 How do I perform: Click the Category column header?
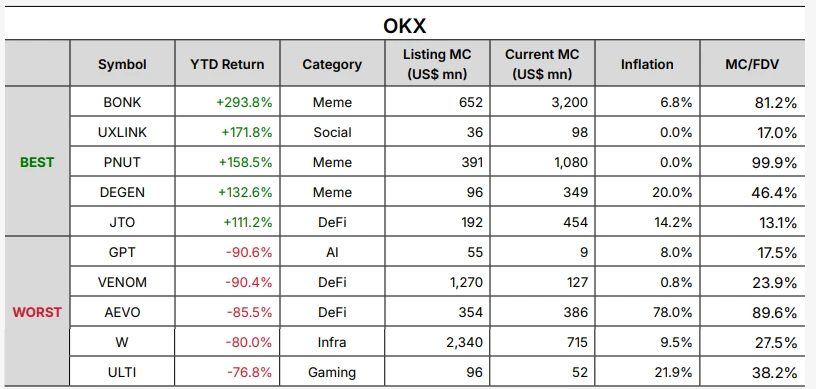coord(332,65)
